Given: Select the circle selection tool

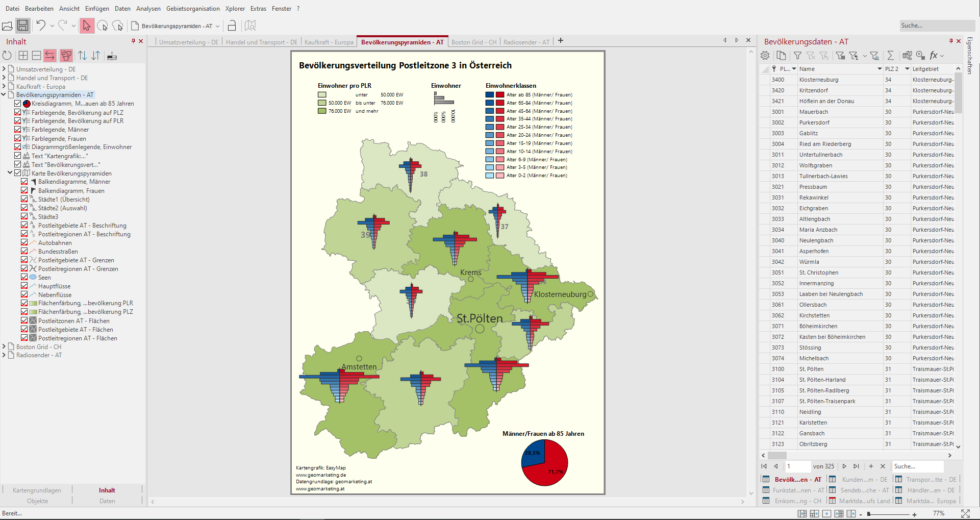Looking at the screenshot, I should (103, 26).
